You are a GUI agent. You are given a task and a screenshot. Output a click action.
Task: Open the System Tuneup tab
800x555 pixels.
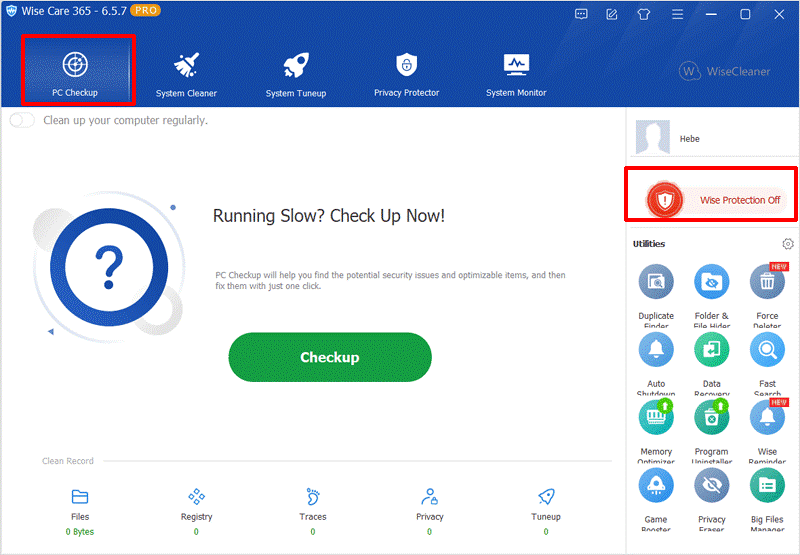tap(296, 73)
